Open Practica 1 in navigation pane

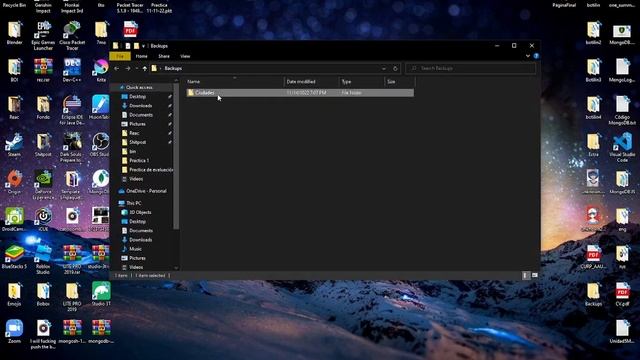tap(139, 161)
